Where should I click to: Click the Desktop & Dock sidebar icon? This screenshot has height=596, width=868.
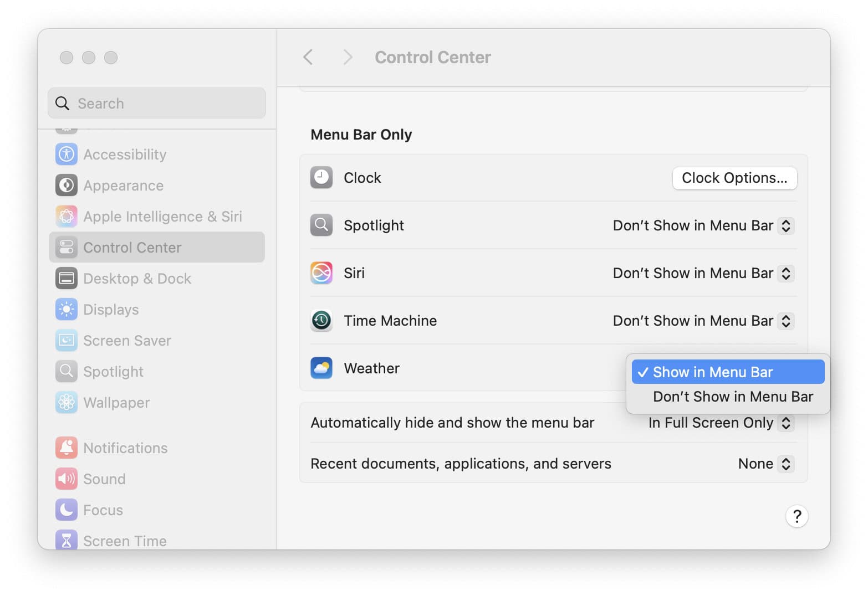(x=66, y=279)
